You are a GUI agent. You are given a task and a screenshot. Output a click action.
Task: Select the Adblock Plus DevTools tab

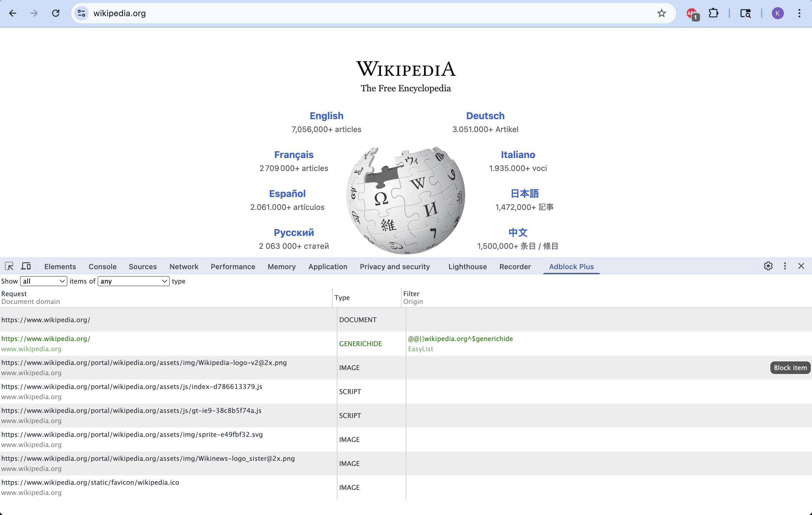coord(571,266)
